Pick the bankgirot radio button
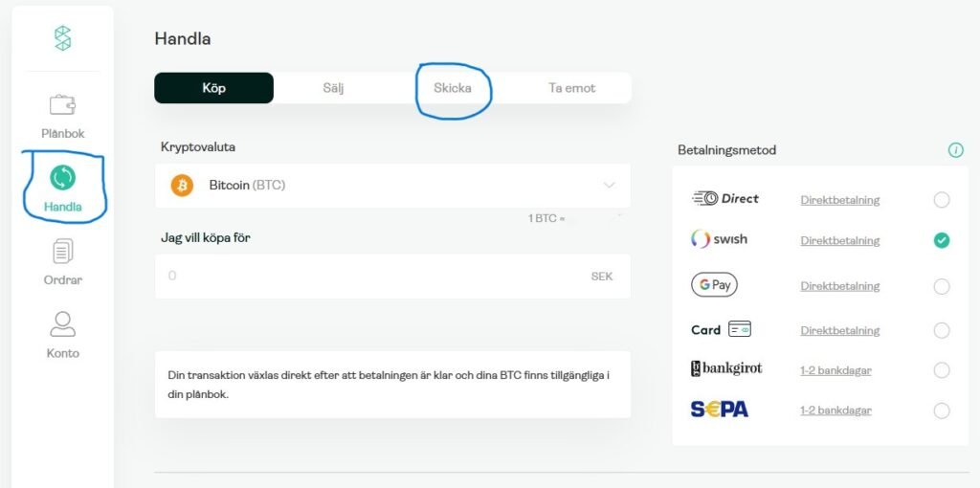Screen dimensions: 980x488 [942, 370]
